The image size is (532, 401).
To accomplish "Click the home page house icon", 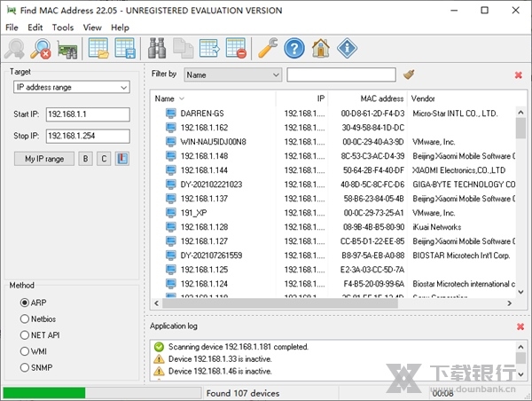I will 320,48.
